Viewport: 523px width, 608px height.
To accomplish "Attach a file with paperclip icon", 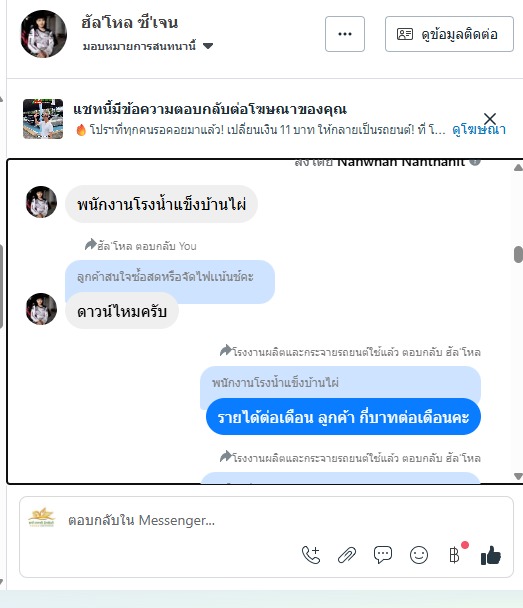I will pos(347,555).
